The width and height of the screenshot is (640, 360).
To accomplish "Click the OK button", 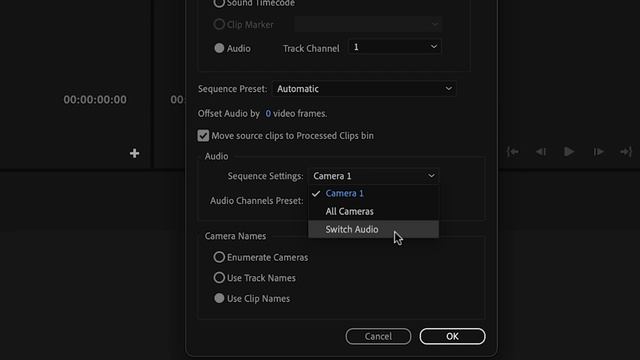I will [x=452, y=336].
